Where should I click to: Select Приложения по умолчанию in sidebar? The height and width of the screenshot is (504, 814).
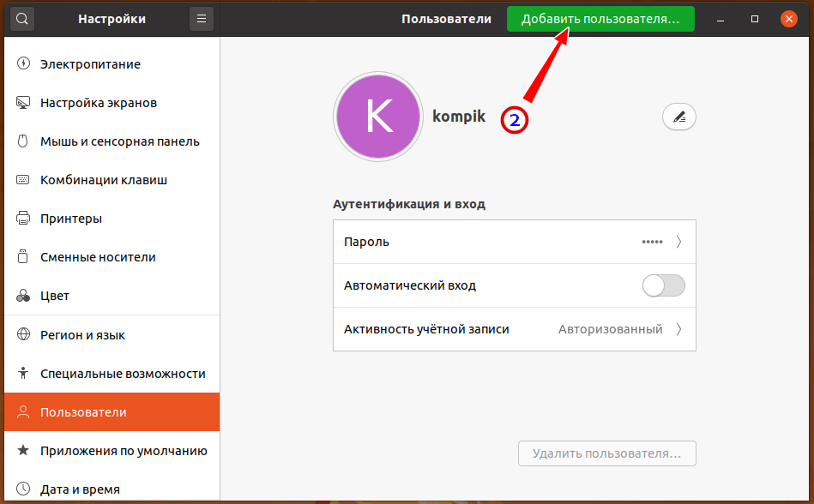click(124, 451)
